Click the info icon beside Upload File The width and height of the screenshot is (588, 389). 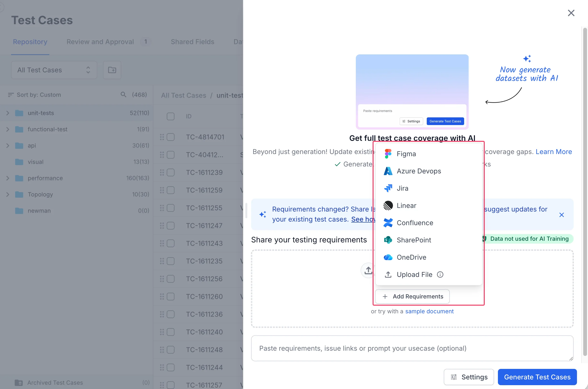tap(440, 275)
